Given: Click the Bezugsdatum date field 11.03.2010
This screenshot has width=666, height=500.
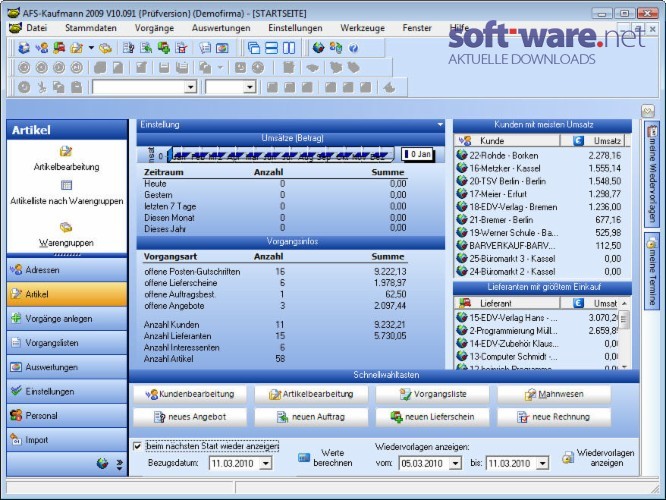Looking at the screenshot, I should point(234,463).
